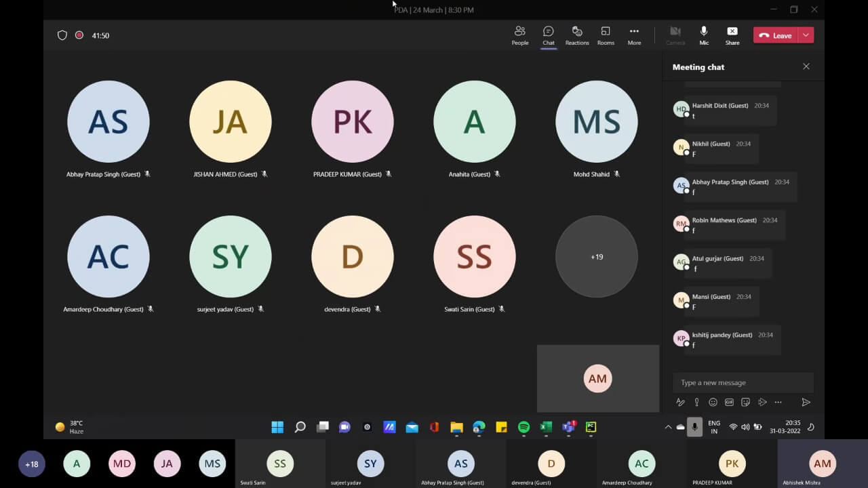Open the Mail app in shared taskbar
The width and height of the screenshot is (868, 488).
(x=412, y=427)
